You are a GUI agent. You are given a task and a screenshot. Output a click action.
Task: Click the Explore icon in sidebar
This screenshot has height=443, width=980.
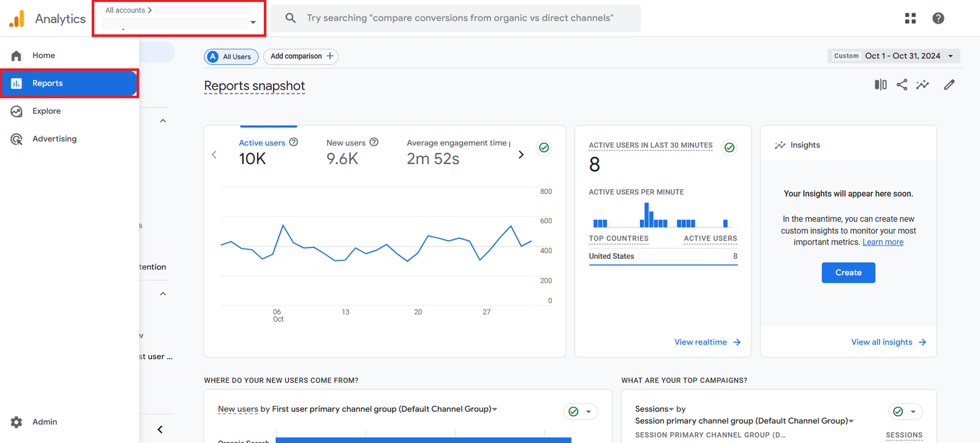tap(17, 111)
